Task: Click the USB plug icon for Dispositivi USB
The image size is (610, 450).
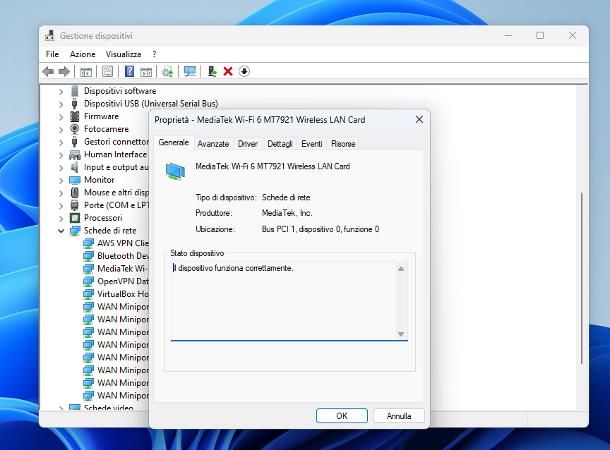Action: 75,104
